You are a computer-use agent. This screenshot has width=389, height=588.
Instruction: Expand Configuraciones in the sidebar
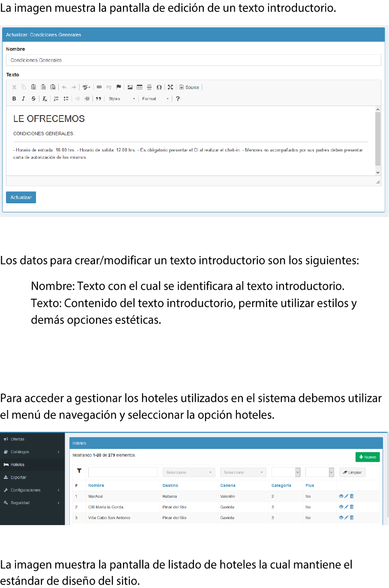point(32,490)
